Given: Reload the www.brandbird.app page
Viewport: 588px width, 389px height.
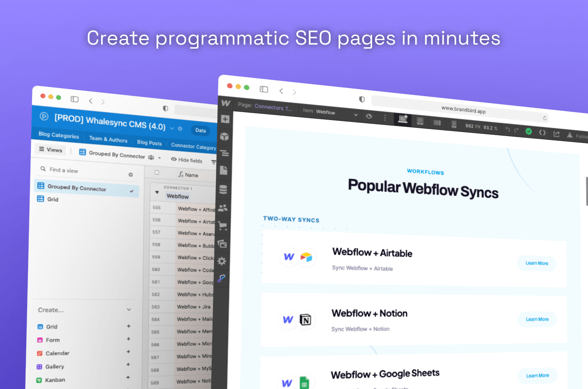Looking at the screenshot, I should coord(545,118).
